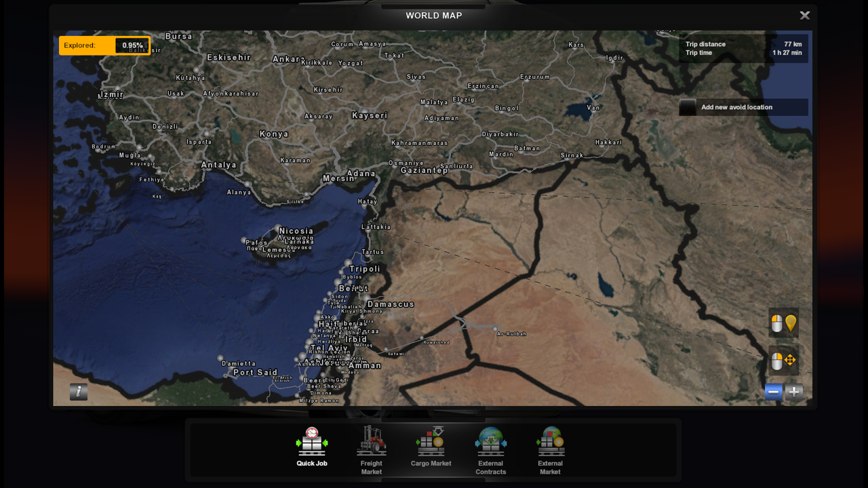
Task: Click the Amman city label
Action: tap(366, 365)
